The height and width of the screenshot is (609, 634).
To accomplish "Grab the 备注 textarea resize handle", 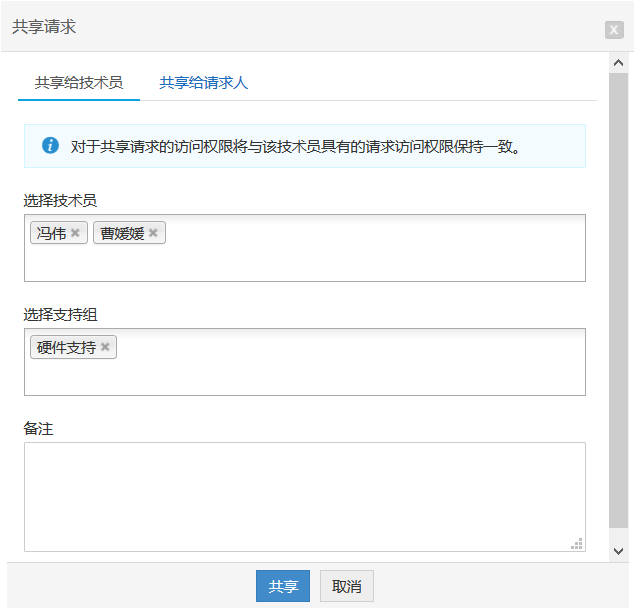I will pos(577,543).
